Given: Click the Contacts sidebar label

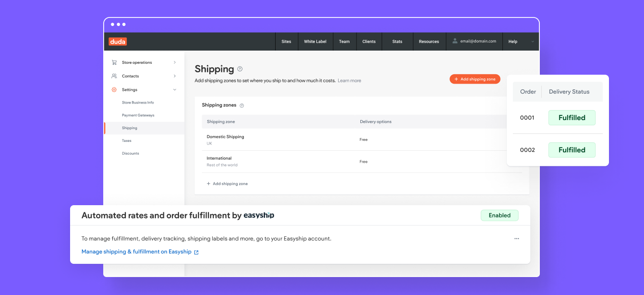Looking at the screenshot, I should [130, 76].
